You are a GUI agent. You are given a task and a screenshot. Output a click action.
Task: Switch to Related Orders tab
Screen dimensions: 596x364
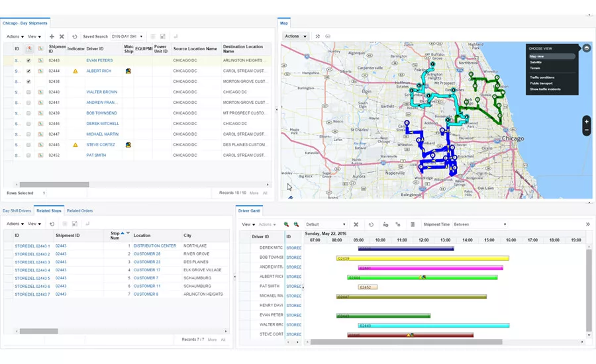80,210
